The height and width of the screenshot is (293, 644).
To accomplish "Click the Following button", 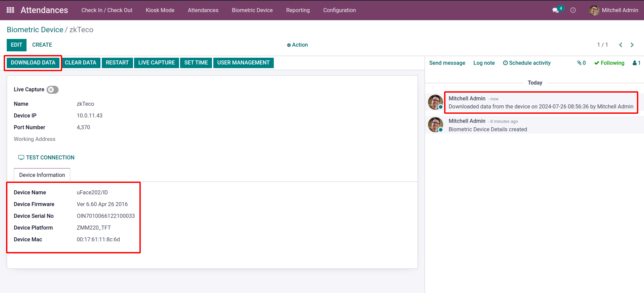I will click(x=609, y=63).
